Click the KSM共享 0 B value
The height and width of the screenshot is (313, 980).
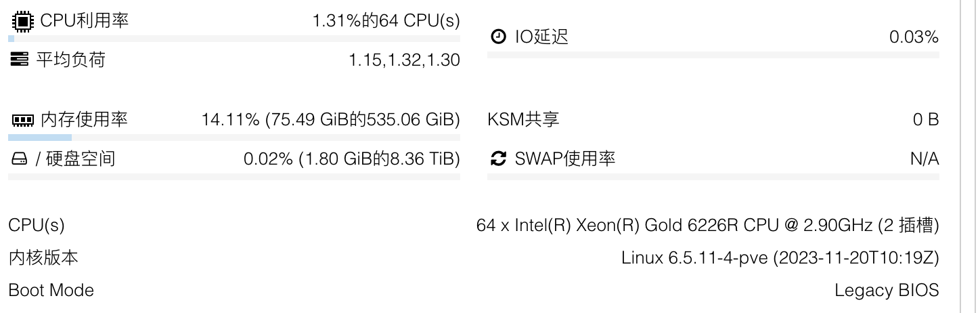coord(926,121)
